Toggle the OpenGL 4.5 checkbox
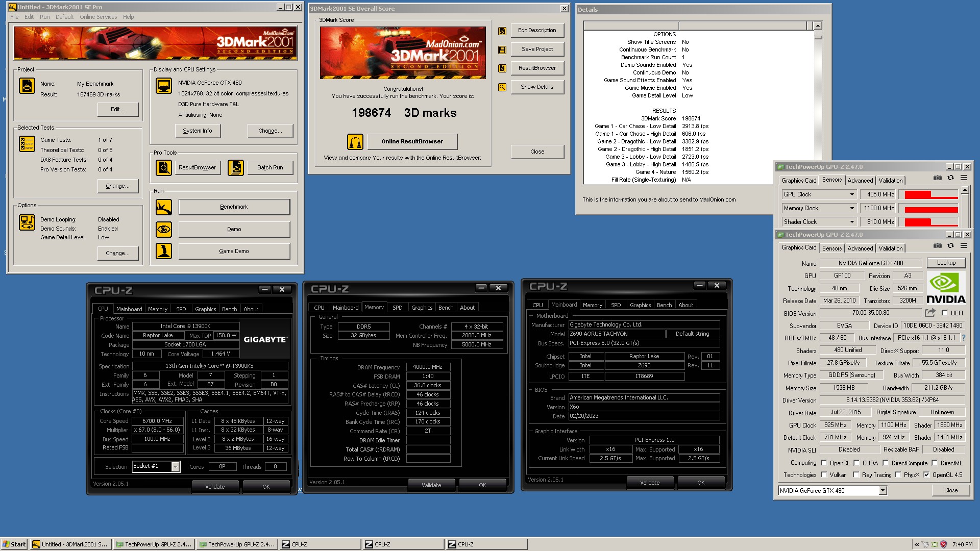This screenshot has height=551, width=980. click(x=926, y=475)
